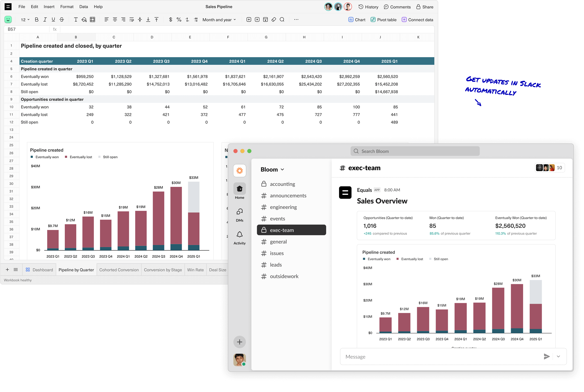This screenshot has height=392, width=584.
Task: Open workbook version History
Action: 368,7
